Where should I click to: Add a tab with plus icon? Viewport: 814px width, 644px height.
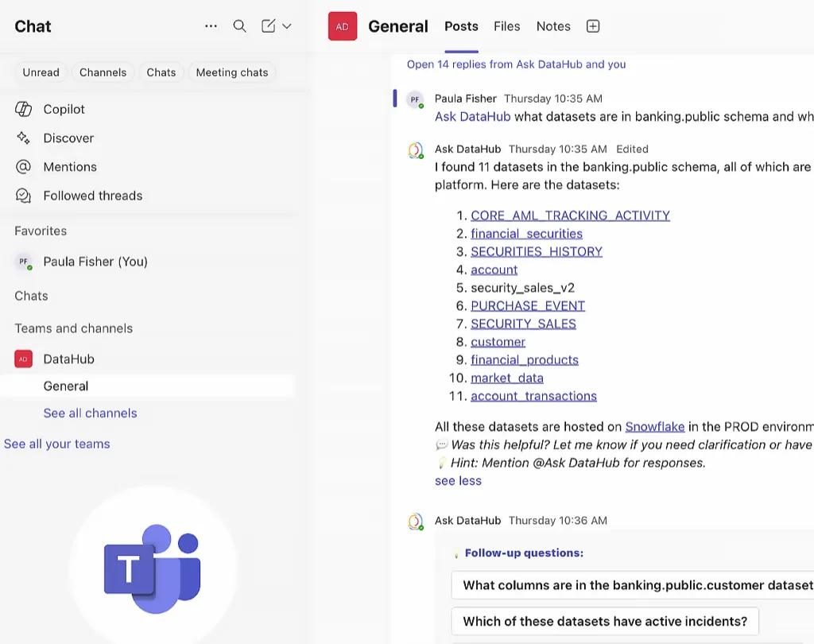coord(593,26)
